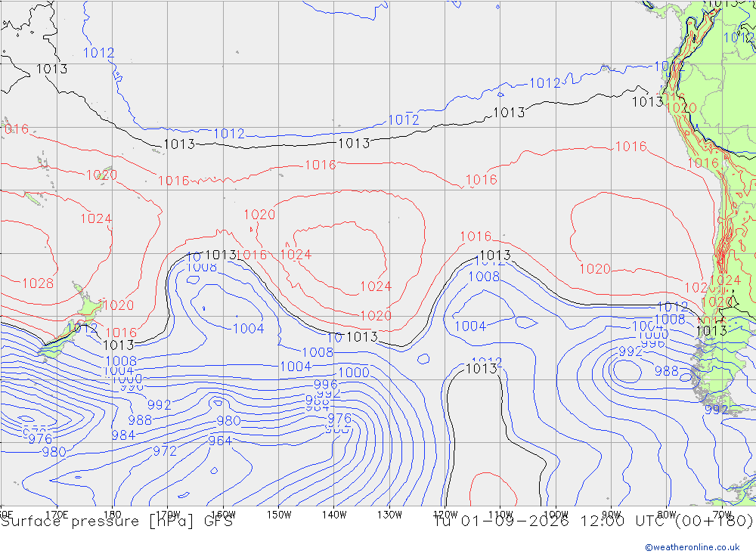
Task: Click the 80W longitude axis label
Action: click(x=667, y=515)
